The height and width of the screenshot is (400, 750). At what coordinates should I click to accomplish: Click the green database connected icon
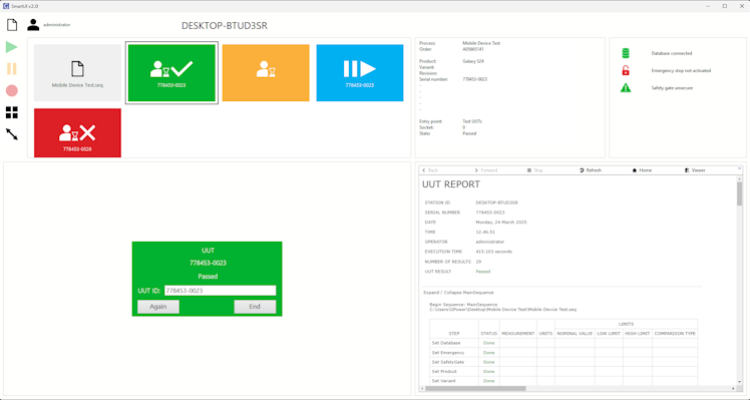tap(626, 53)
